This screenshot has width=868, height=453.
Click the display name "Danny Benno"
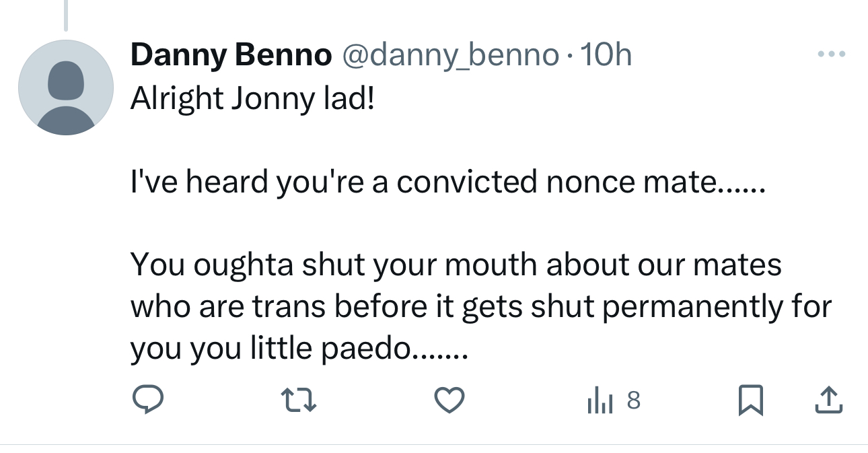point(231,55)
